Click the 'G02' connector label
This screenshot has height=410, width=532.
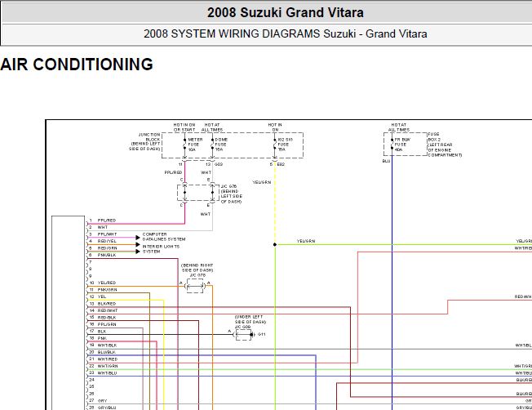(219, 164)
